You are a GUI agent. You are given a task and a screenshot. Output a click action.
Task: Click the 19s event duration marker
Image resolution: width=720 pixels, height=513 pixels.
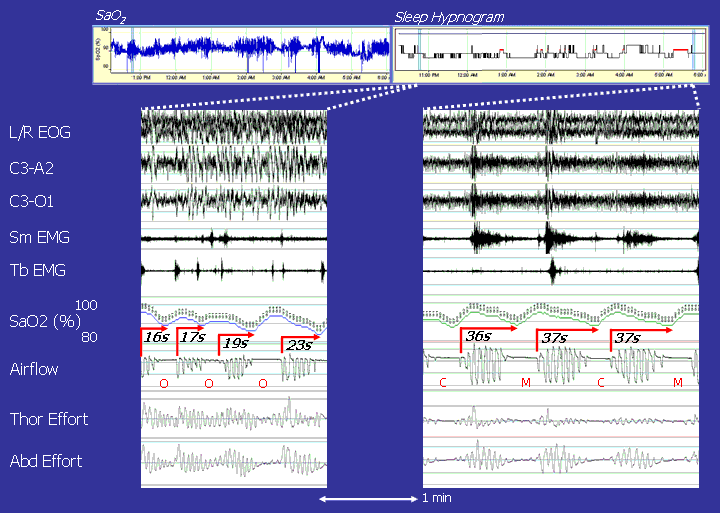(234, 342)
